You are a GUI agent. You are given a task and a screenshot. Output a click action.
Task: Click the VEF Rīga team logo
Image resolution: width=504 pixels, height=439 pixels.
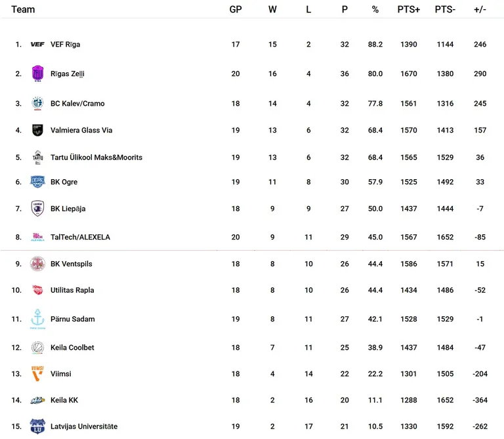(x=37, y=45)
